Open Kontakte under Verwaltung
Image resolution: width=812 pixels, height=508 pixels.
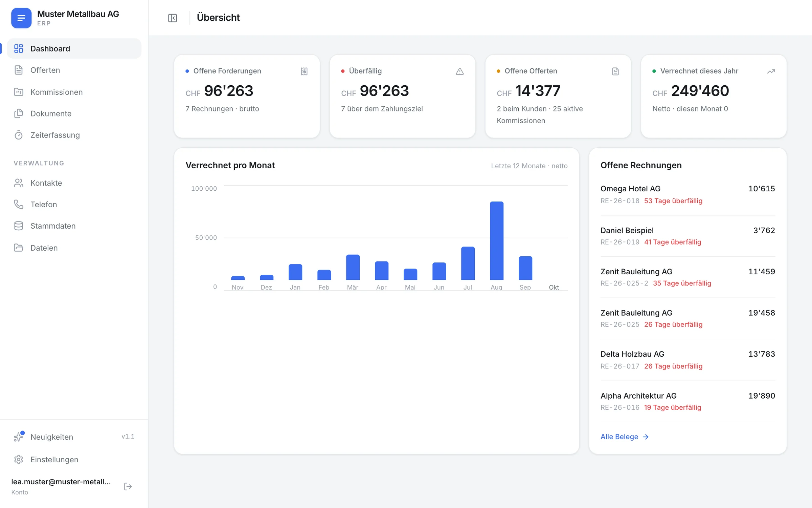pos(74,183)
